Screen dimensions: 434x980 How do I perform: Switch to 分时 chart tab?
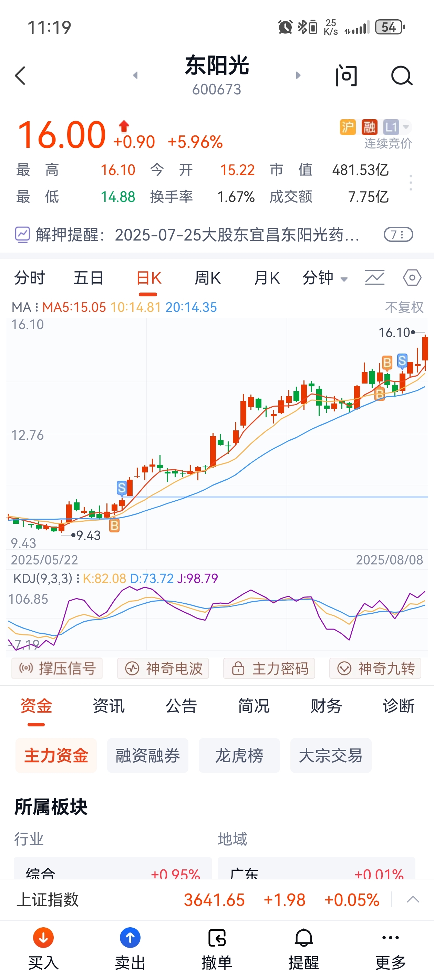pyautogui.click(x=30, y=278)
